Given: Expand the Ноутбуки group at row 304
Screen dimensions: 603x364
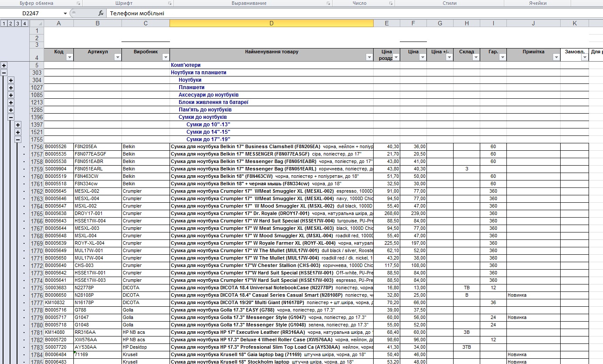Looking at the screenshot, I should tap(11, 80).
